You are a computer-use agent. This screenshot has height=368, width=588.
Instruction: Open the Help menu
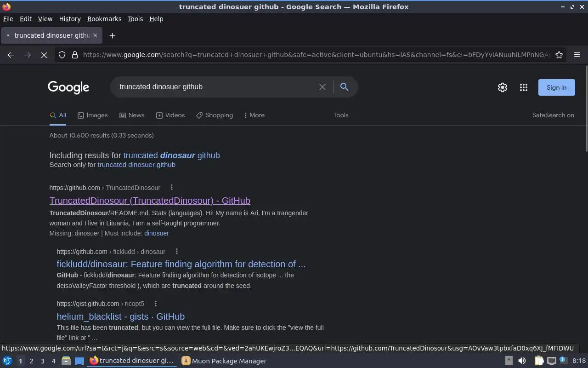tap(156, 19)
